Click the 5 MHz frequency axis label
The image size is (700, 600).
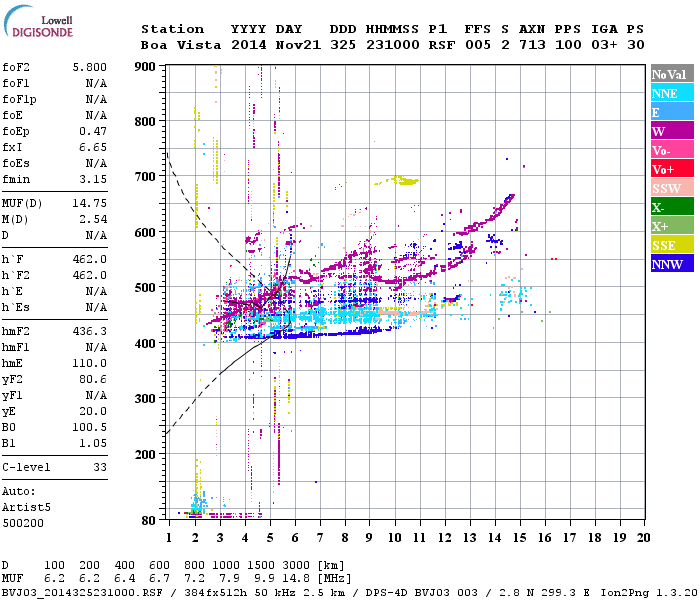pos(270,538)
